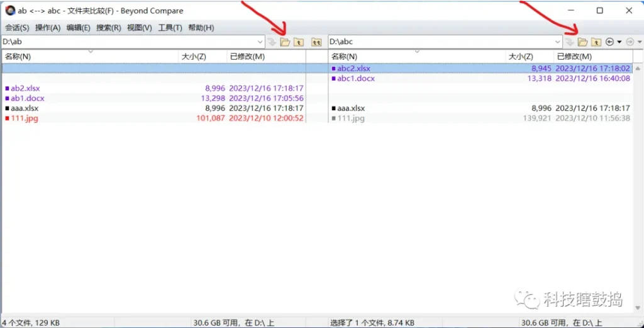This screenshot has height=328, width=644.
Task: Click status text 选择了 1 个文件, 8.74 KB
Action: click(x=372, y=323)
